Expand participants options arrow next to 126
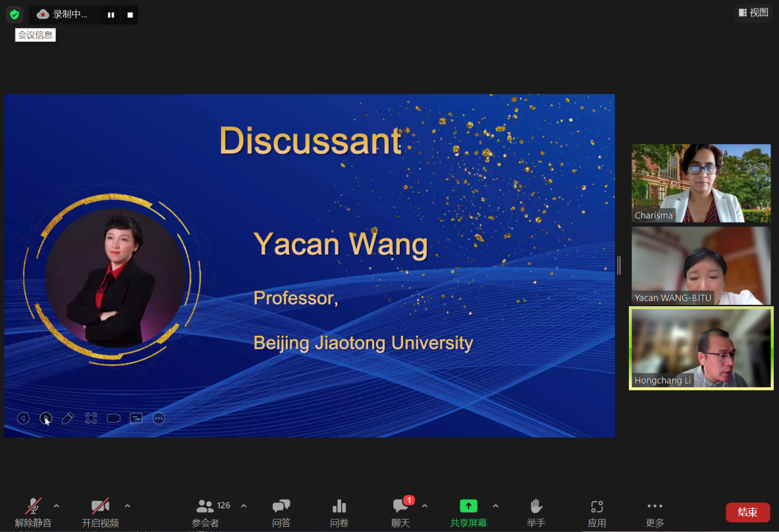Image resolution: width=779 pixels, height=532 pixels. click(x=243, y=506)
